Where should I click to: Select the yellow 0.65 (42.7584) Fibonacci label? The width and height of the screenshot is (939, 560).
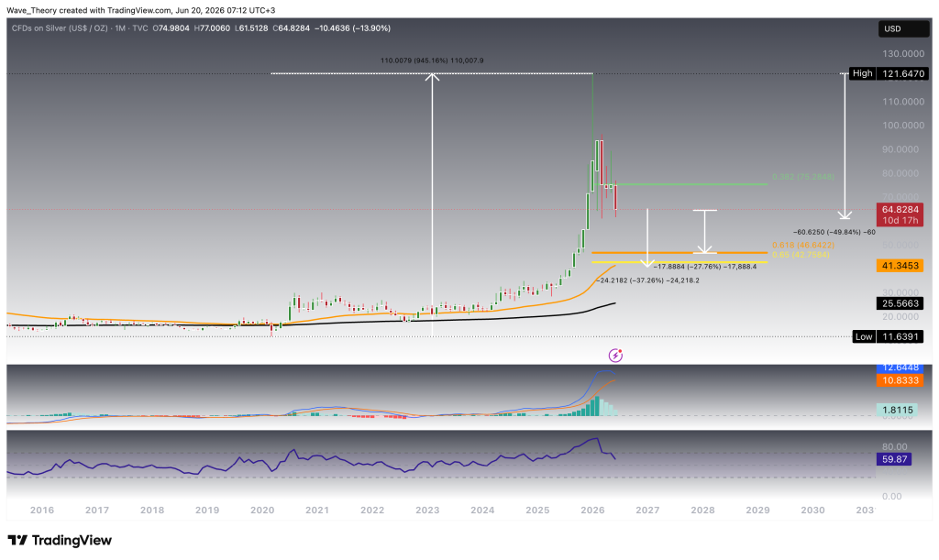(x=801, y=255)
